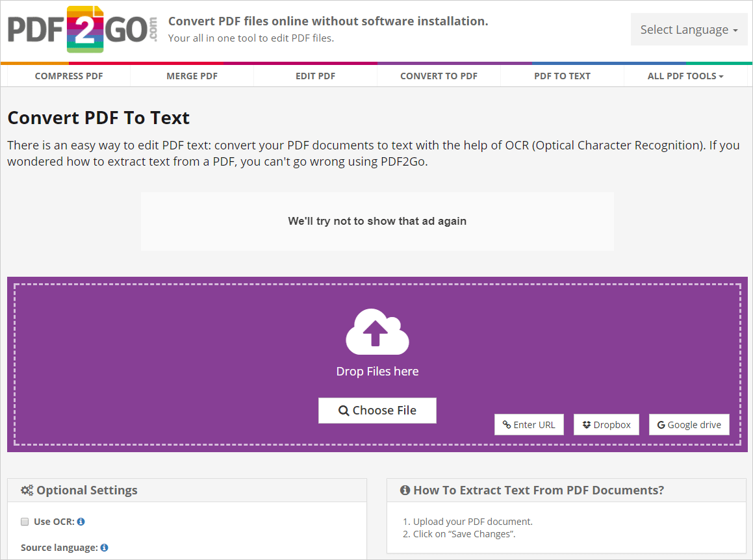Open CONVERT TO PDF
The height and width of the screenshot is (560, 753).
(x=439, y=76)
